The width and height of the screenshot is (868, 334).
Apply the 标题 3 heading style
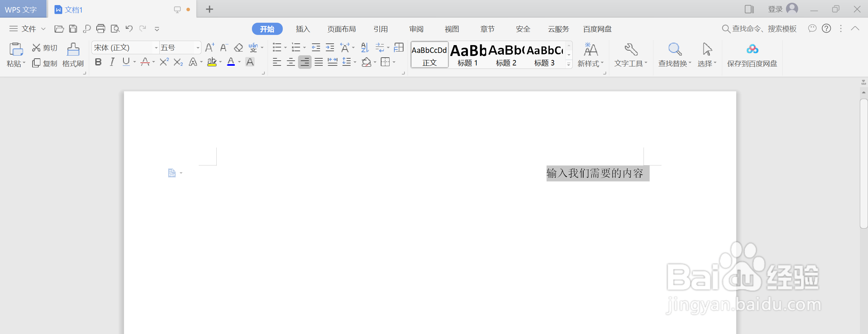click(545, 55)
